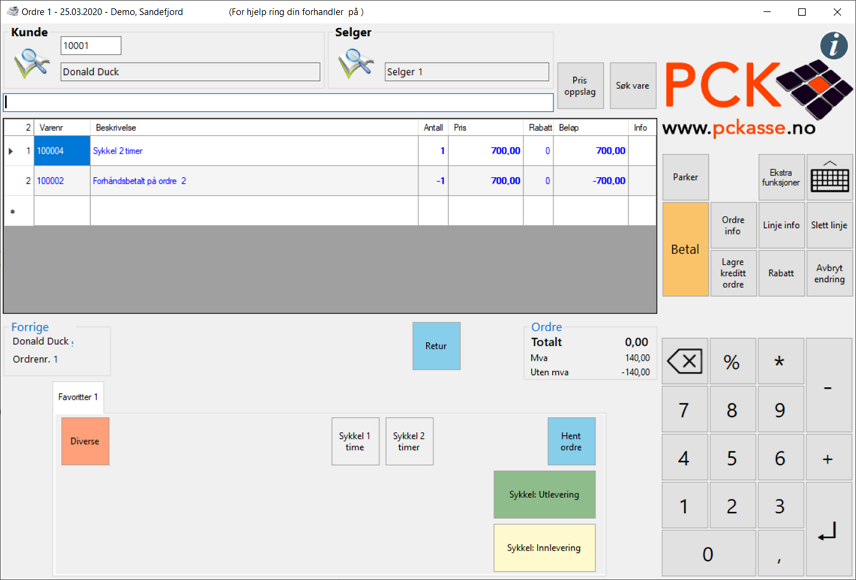Image resolution: width=856 pixels, height=580 pixels.
Task: Select row 1 indicator arrow
Action: pyautogui.click(x=11, y=151)
